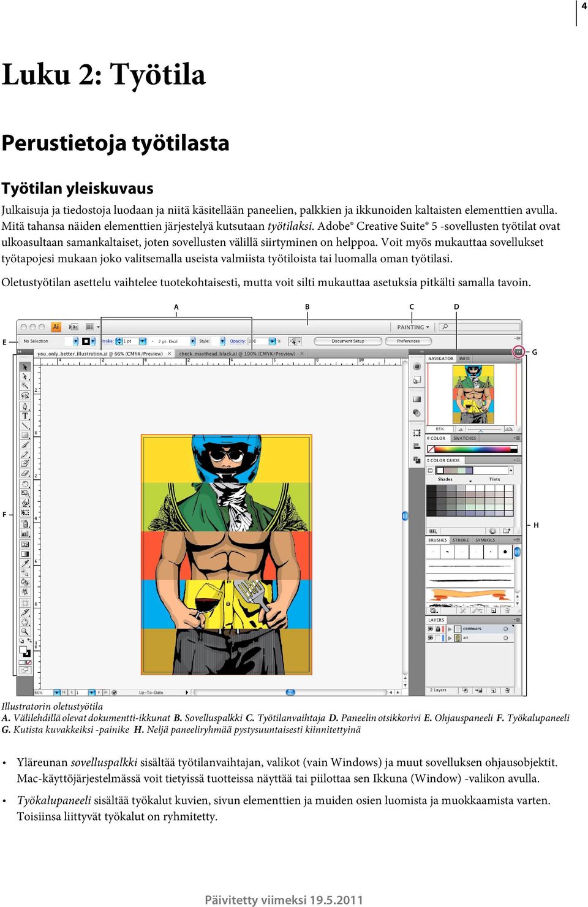This screenshot has width=588, height=907.
Task: Open the 2 pt. Oval brush dropdown
Action: click(x=193, y=341)
